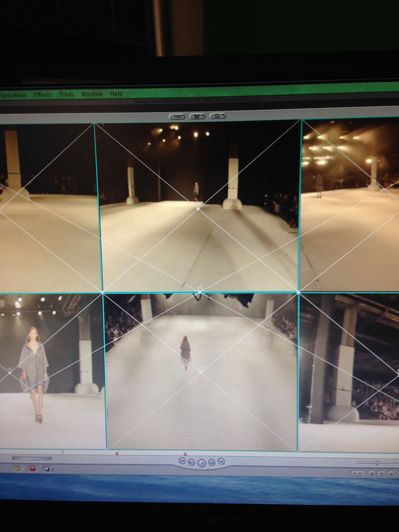Screen dimensions: 399x532
Task: Open the view overlay pop-up menu
Action: tap(218, 116)
